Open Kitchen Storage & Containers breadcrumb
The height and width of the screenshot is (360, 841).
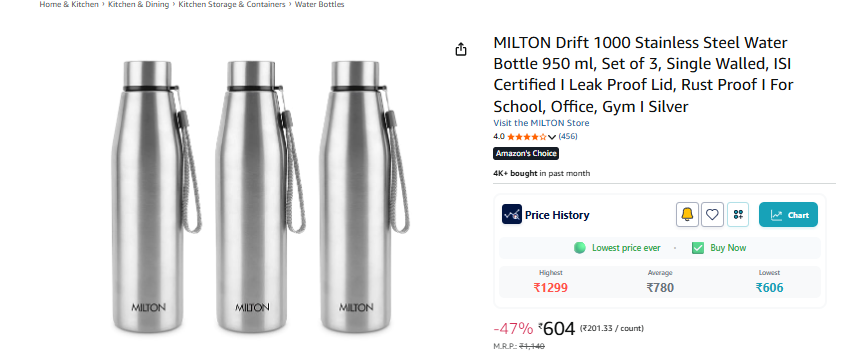[x=232, y=4]
